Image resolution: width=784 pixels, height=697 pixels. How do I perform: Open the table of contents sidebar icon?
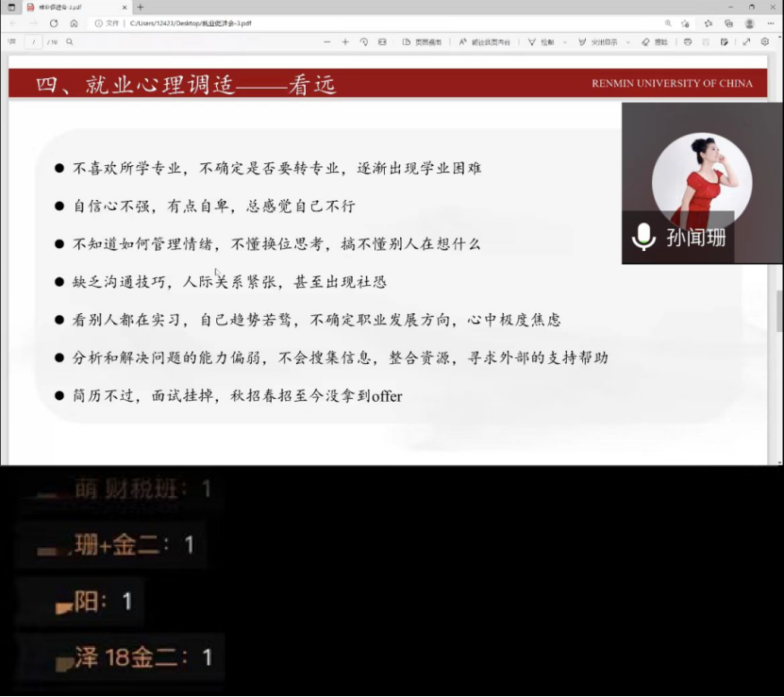coord(11,41)
